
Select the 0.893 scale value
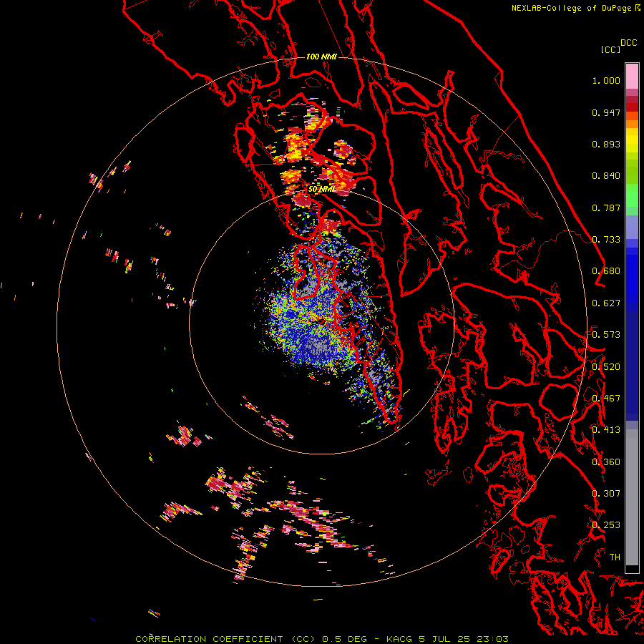(x=606, y=144)
